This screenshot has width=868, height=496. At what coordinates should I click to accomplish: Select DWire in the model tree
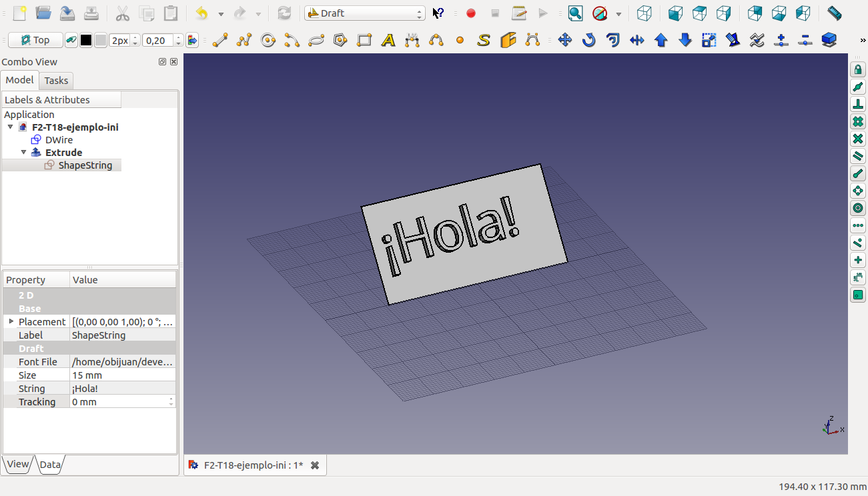point(59,140)
